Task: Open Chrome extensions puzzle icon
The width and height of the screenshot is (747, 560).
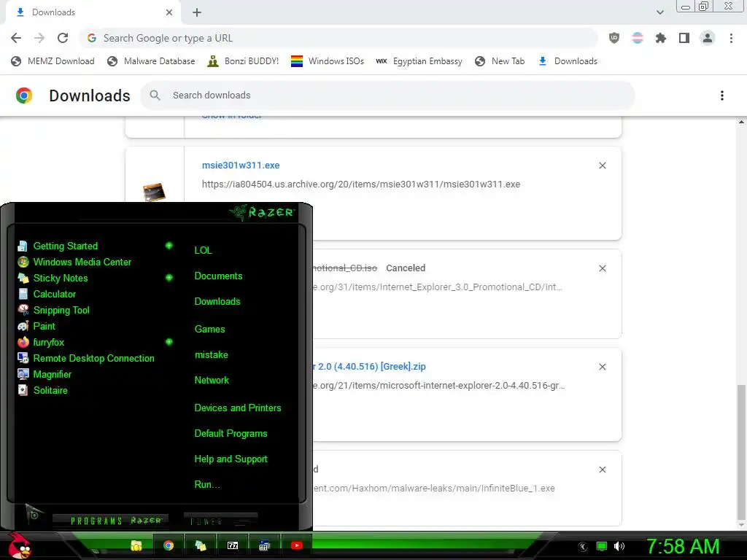Action: [661, 38]
